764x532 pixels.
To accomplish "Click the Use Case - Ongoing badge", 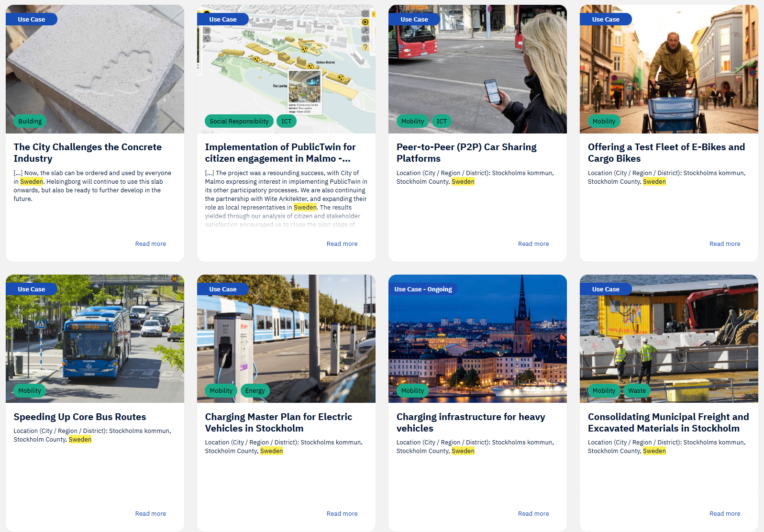I will coord(423,289).
